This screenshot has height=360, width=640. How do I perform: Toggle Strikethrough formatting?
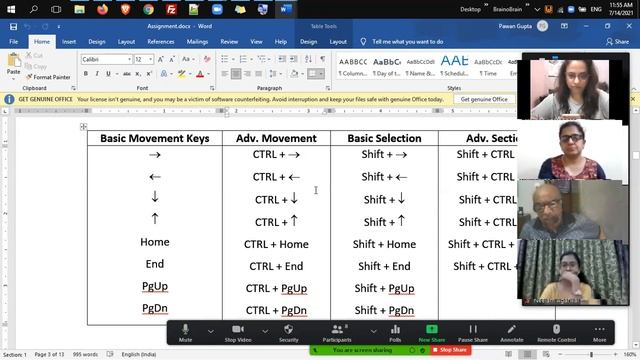[127, 74]
